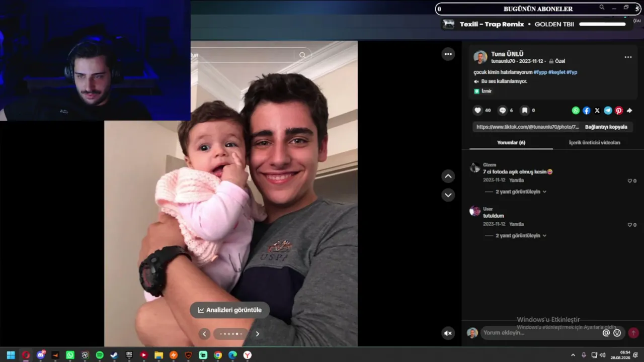Open the #keşfet hashtag

556,72
